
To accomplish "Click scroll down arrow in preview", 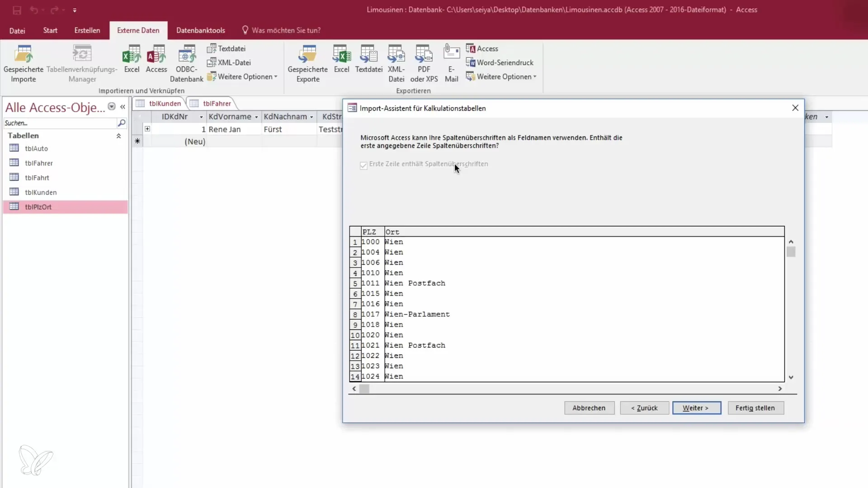I will pos(791,377).
